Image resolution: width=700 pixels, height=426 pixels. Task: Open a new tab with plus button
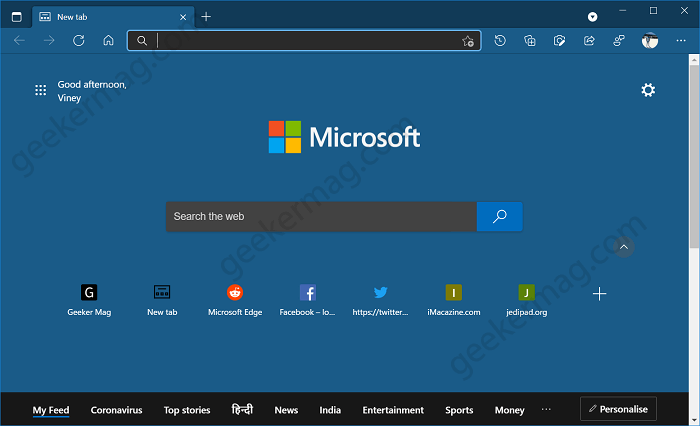click(206, 17)
